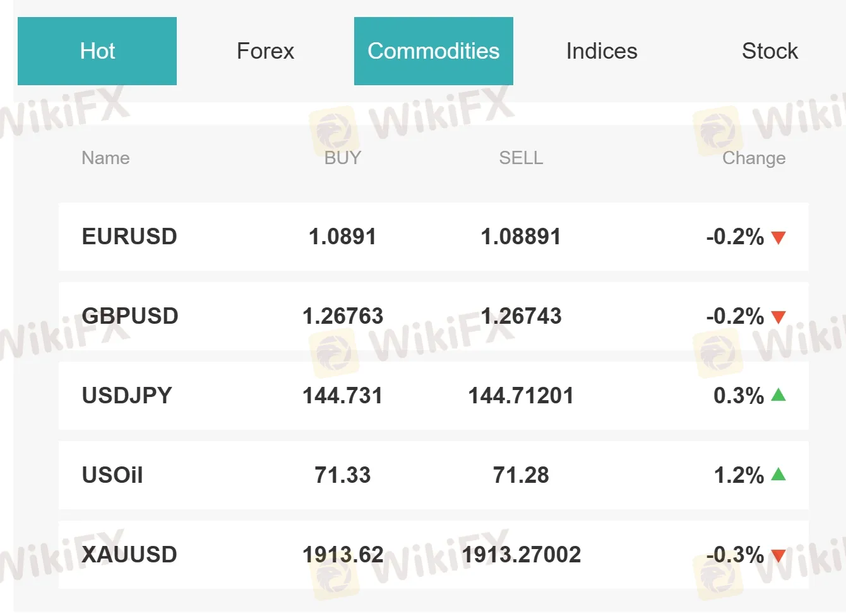Click the red down arrow next to EURUSD
This screenshot has width=846, height=616.
[779, 237]
